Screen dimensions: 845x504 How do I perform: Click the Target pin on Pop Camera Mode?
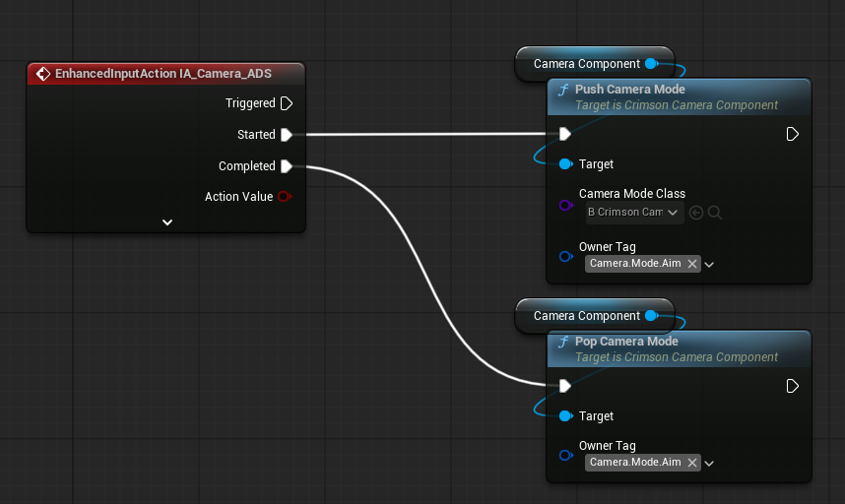565,415
